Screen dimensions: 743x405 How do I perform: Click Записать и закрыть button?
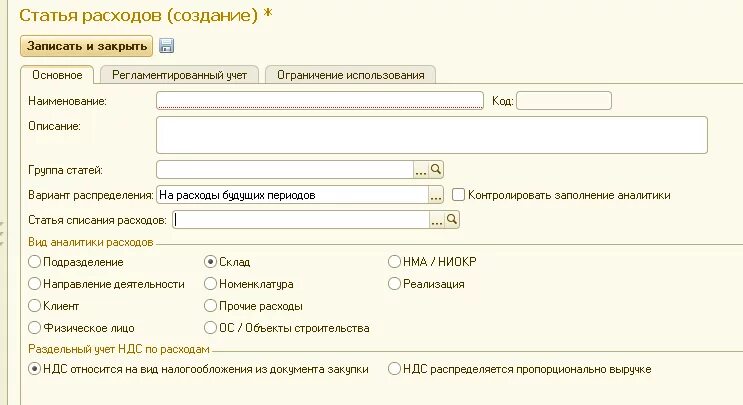(87, 46)
